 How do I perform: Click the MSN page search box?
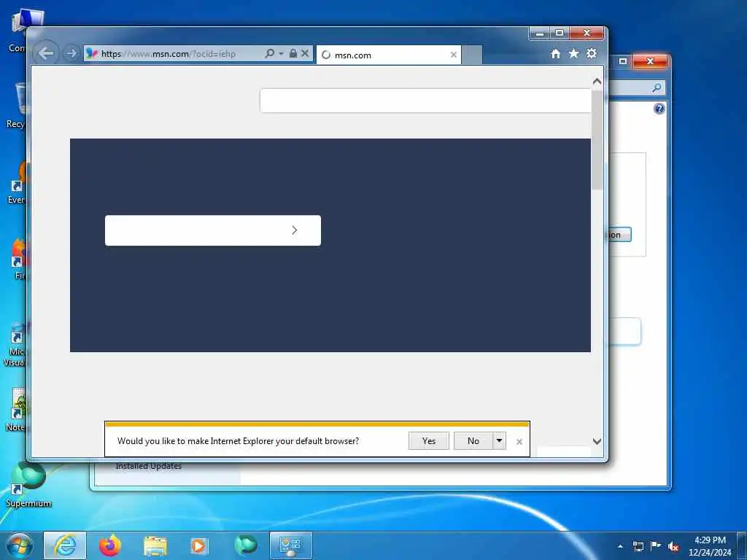425,101
